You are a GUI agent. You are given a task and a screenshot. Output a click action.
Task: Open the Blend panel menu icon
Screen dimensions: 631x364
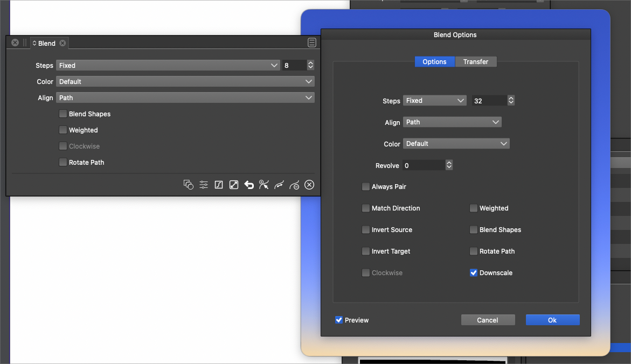[311, 43]
